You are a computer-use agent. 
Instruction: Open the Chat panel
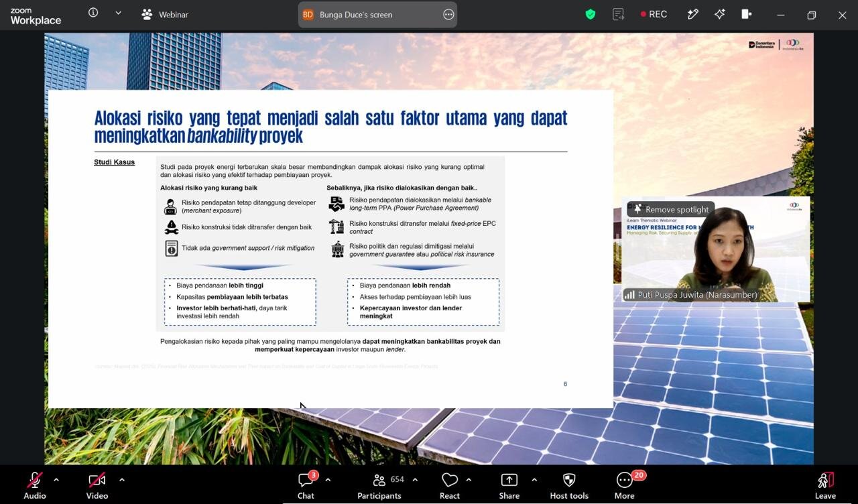point(306,485)
